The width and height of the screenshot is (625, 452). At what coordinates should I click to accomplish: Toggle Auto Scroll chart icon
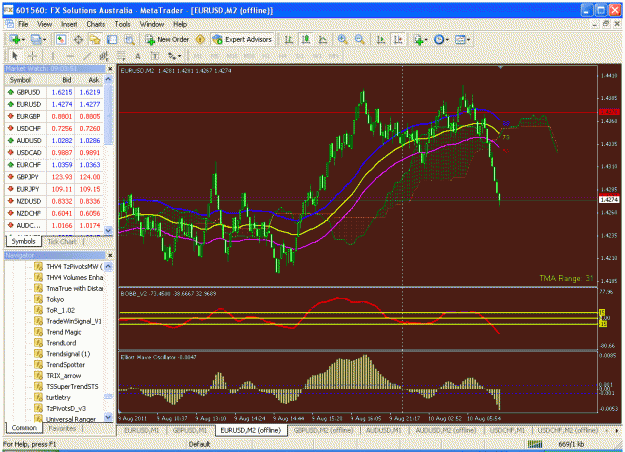381,39
